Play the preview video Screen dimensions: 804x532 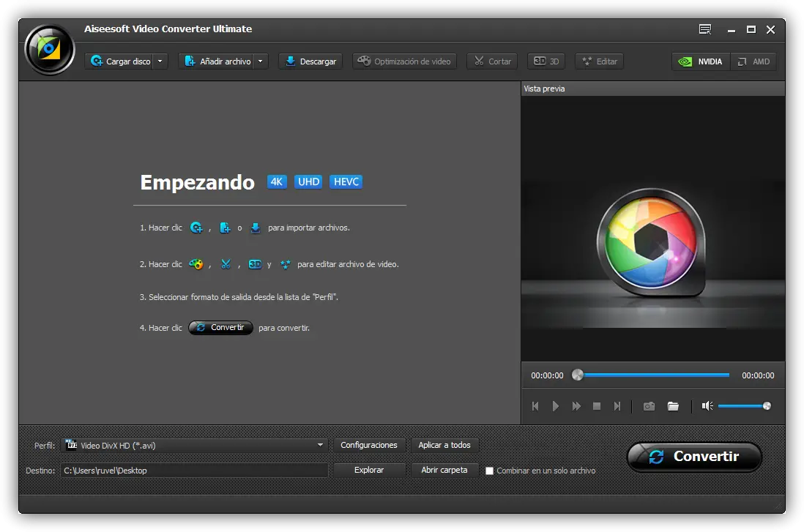(555, 406)
